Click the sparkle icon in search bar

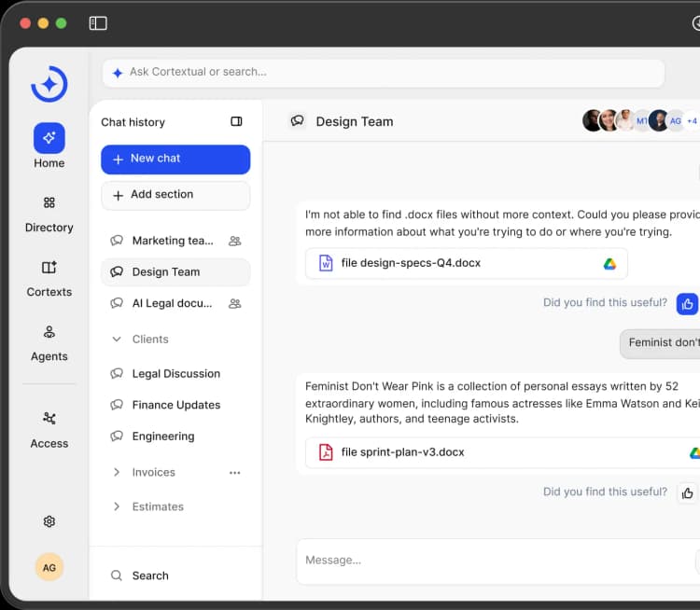pyautogui.click(x=118, y=73)
